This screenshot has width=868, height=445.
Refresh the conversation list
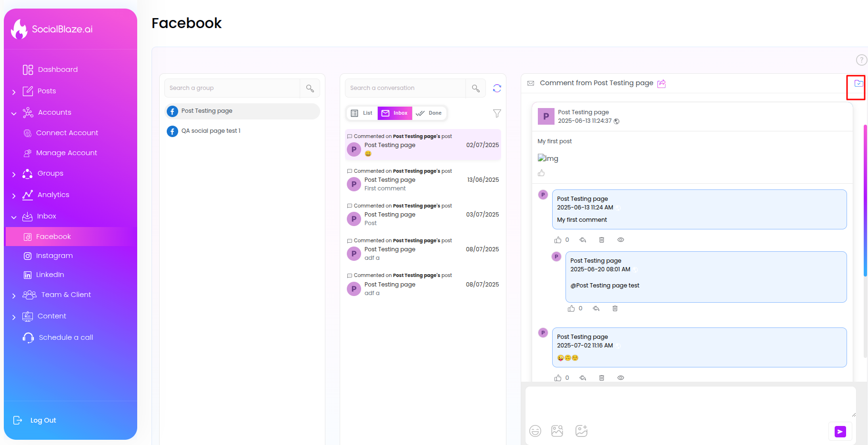(x=497, y=88)
